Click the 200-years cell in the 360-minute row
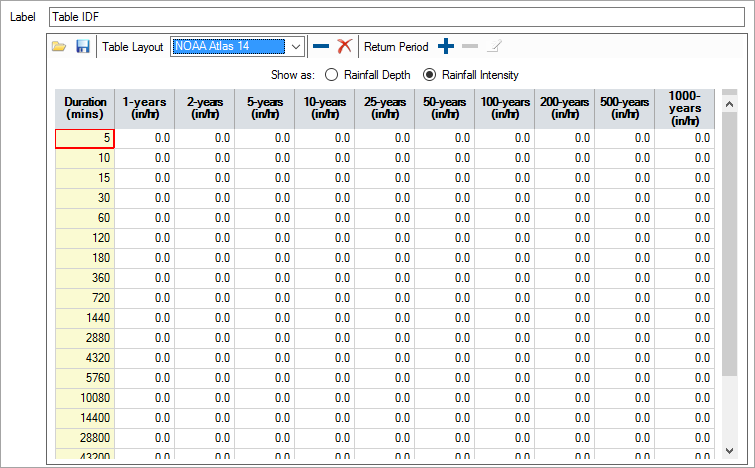This screenshot has height=468, width=755. click(564, 278)
